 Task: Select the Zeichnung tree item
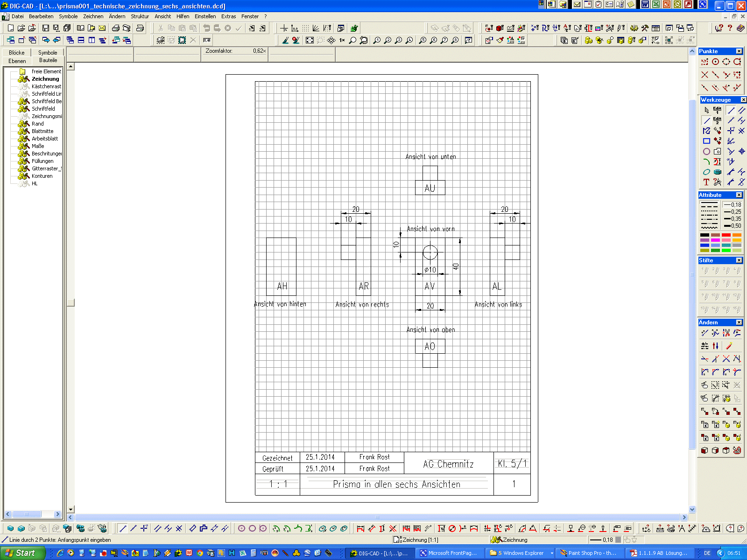click(45, 79)
